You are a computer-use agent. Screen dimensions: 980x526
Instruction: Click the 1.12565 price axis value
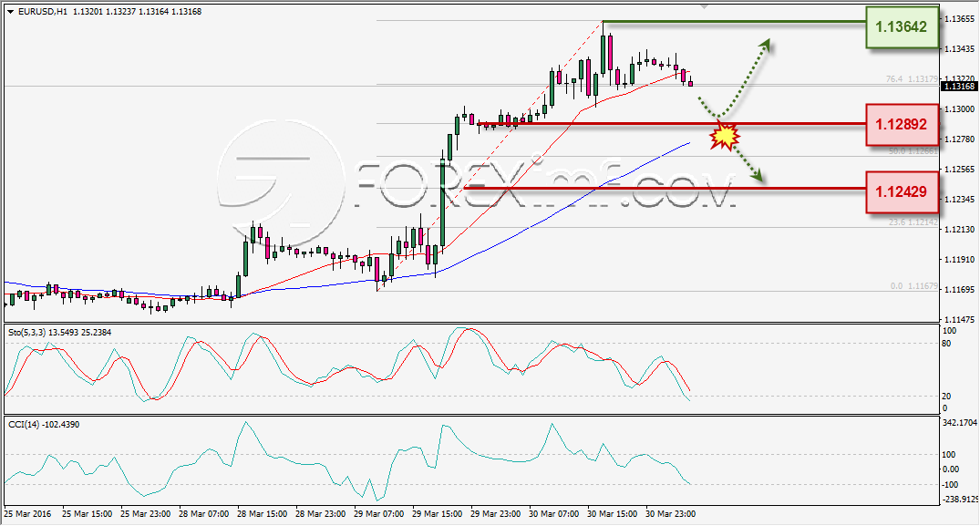click(x=960, y=170)
